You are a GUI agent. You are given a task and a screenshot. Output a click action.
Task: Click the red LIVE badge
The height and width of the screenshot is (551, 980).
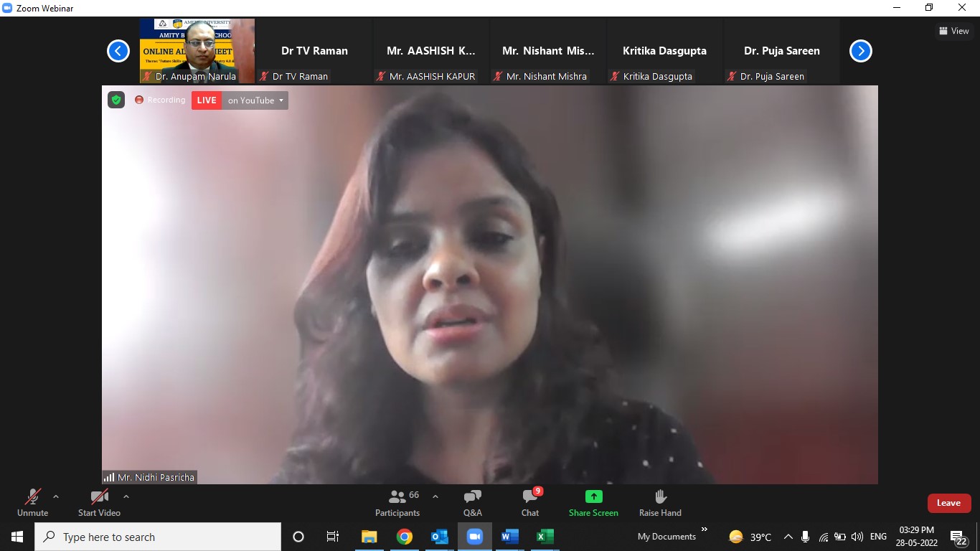pos(207,100)
